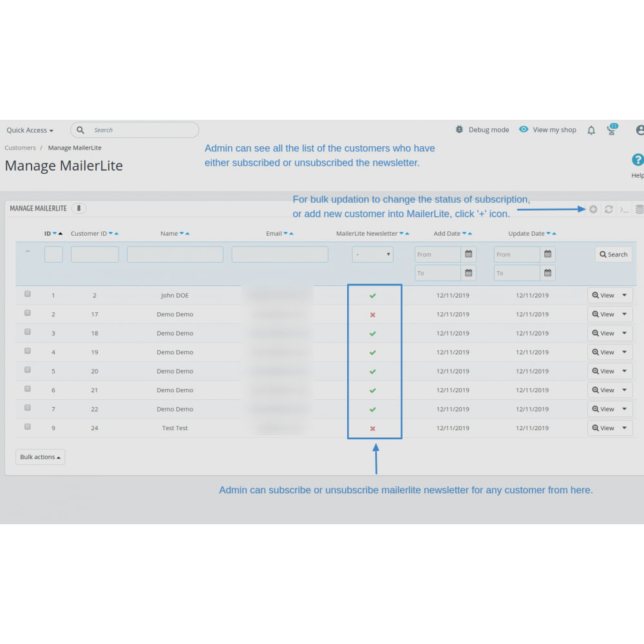
Task: Select the checkbox for John DOE row
Action: (28, 294)
